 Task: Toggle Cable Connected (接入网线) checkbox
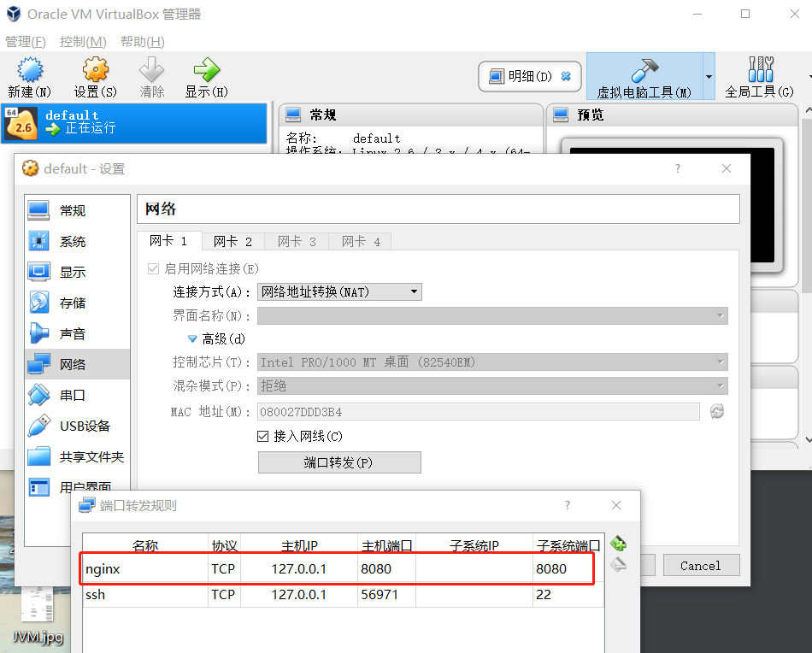pyautogui.click(x=263, y=437)
